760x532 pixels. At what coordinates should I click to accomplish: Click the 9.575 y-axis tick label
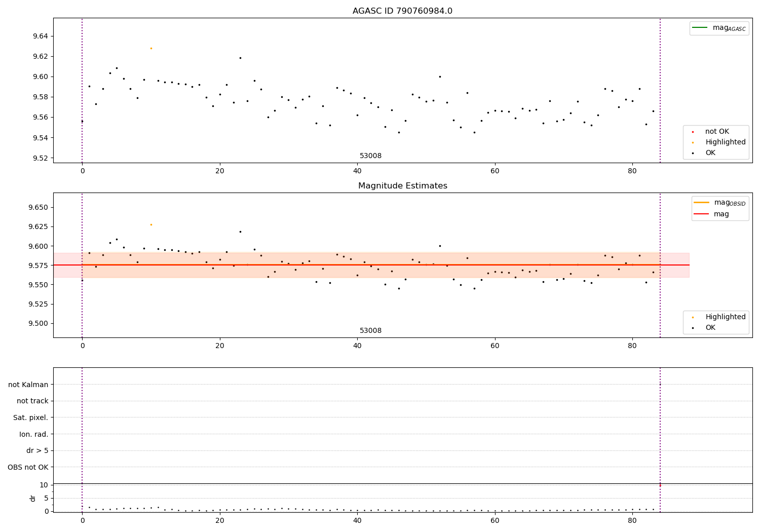[x=39, y=265]
